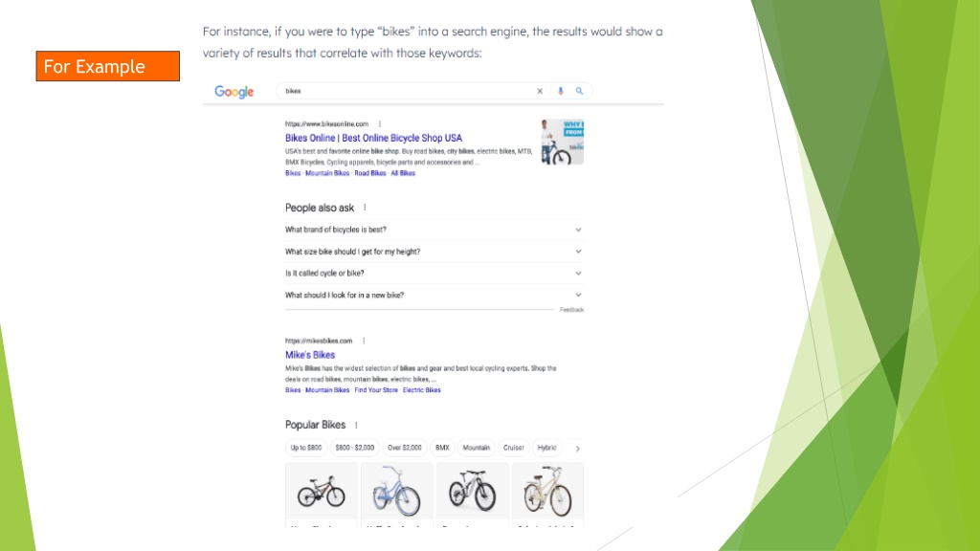The height and width of the screenshot is (551, 980).
Task: Select the BMX filter chip
Action: [x=442, y=448]
